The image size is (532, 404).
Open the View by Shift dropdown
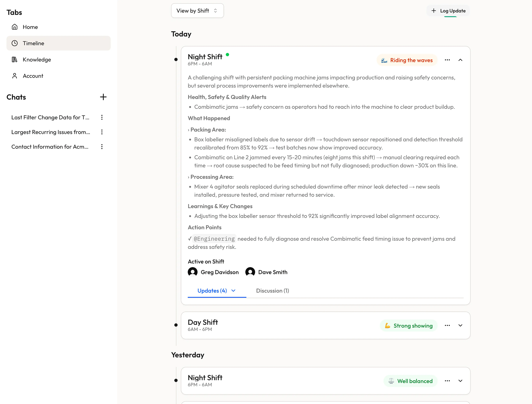coord(197,11)
